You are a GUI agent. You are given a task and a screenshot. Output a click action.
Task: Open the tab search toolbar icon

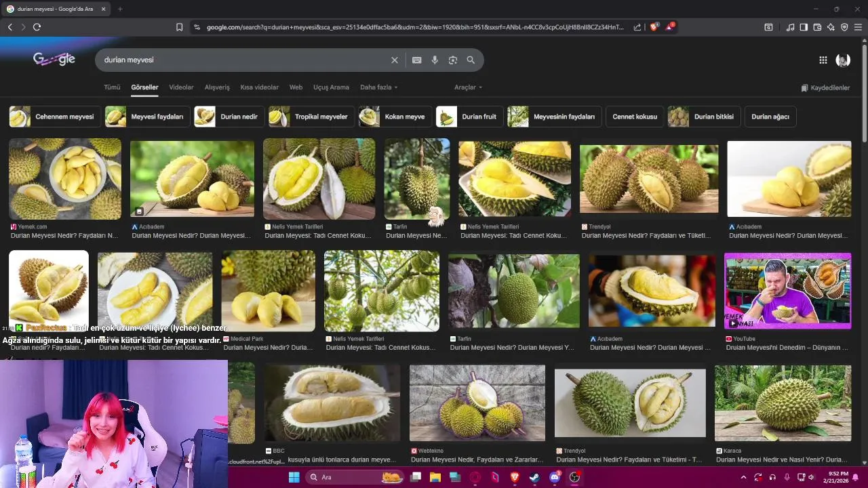768,27
